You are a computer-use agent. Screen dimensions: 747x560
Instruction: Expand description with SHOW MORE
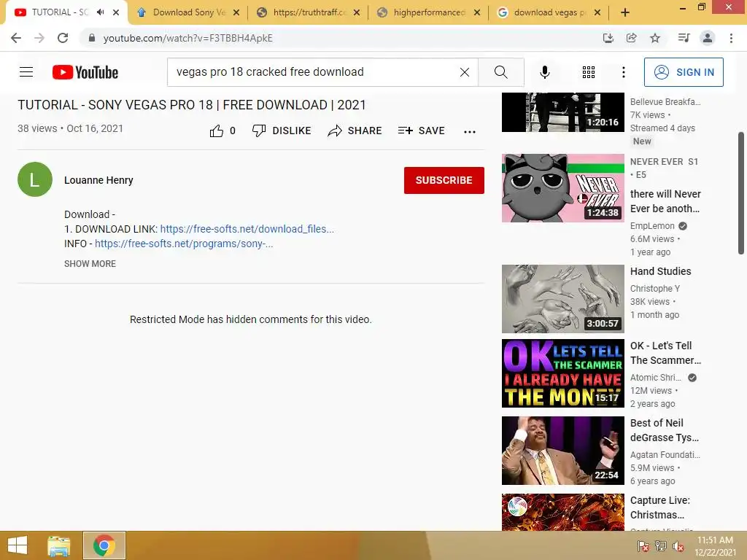(x=90, y=263)
